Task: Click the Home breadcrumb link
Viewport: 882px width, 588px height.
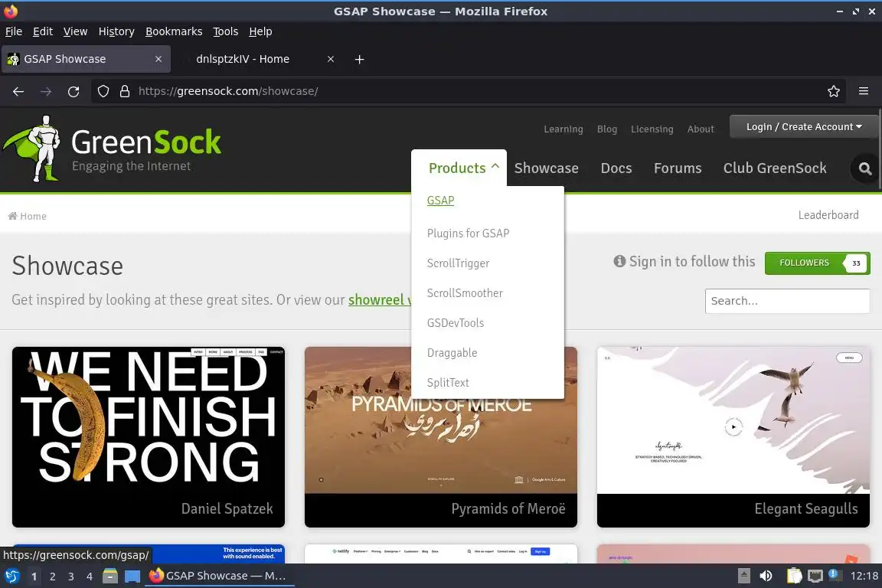Action: click(27, 216)
